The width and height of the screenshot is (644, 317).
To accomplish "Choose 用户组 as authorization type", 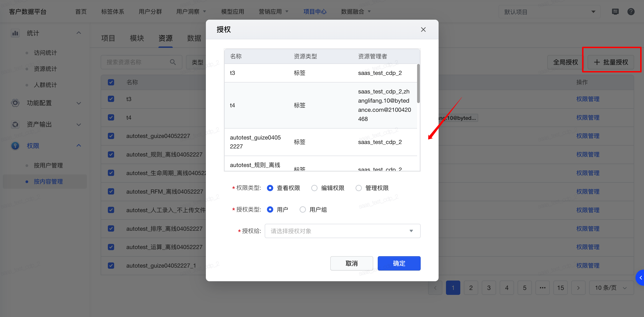I will [303, 209].
